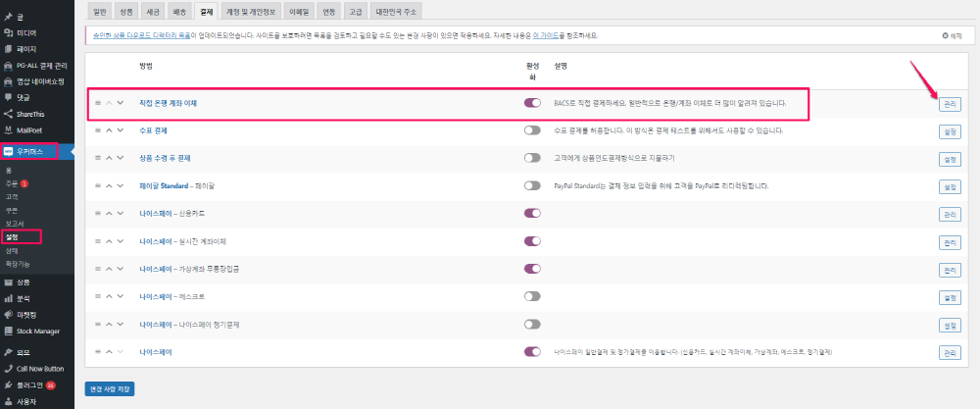Viewport: 980px width, 409px height.
Task: Open the 이 가이드 link in notice
Action: pos(543,35)
